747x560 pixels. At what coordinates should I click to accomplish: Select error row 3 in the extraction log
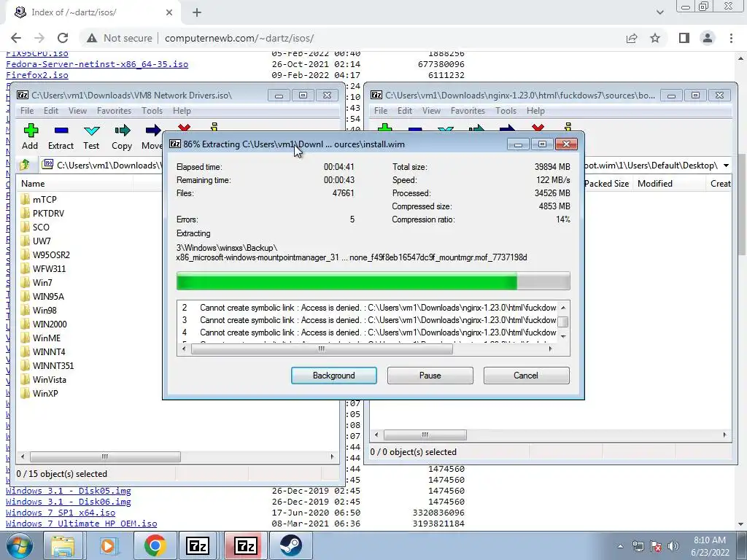point(367,320)
